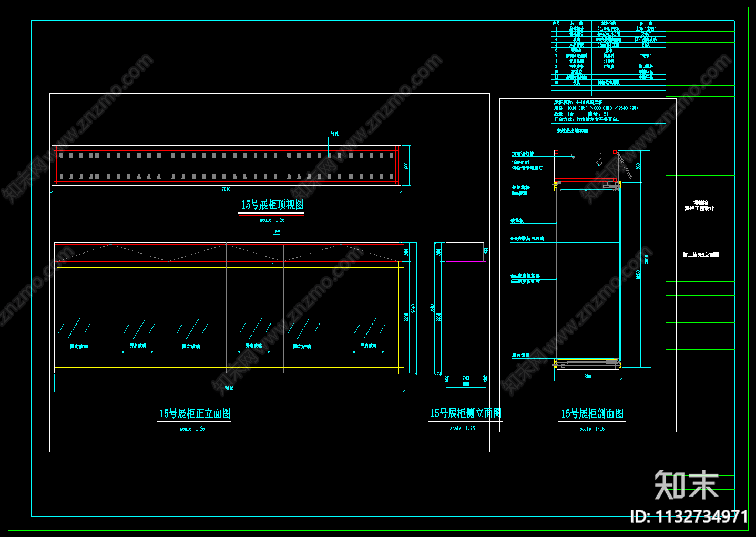
Task: Click the '材料名称' header in materials table
Action: tap(609, 23)
